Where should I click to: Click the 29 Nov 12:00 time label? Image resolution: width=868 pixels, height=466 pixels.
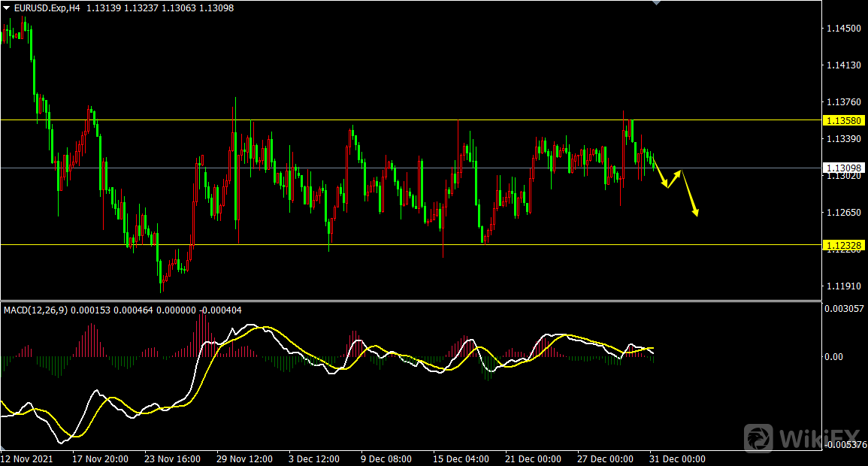coord(244,458)
